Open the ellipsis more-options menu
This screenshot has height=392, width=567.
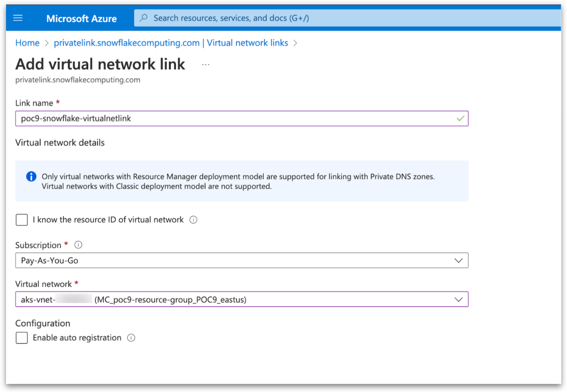pos(206,65)
